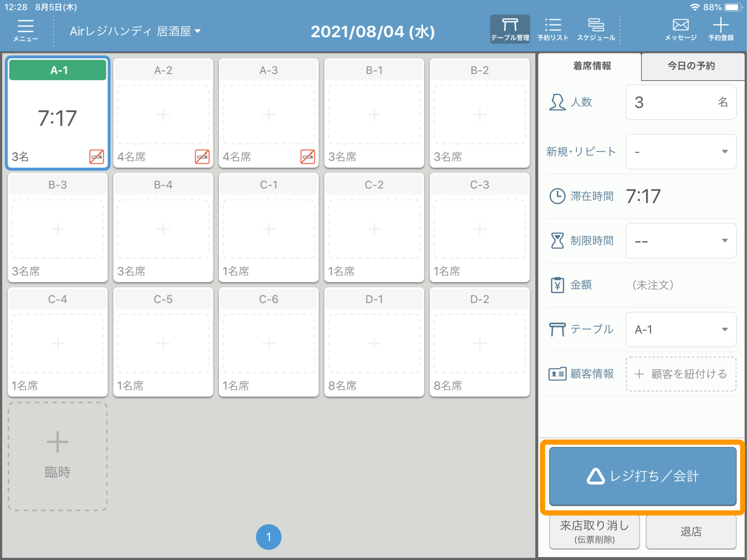
Task: Tap the 退店 button
Action: click(x=691, y=532)
